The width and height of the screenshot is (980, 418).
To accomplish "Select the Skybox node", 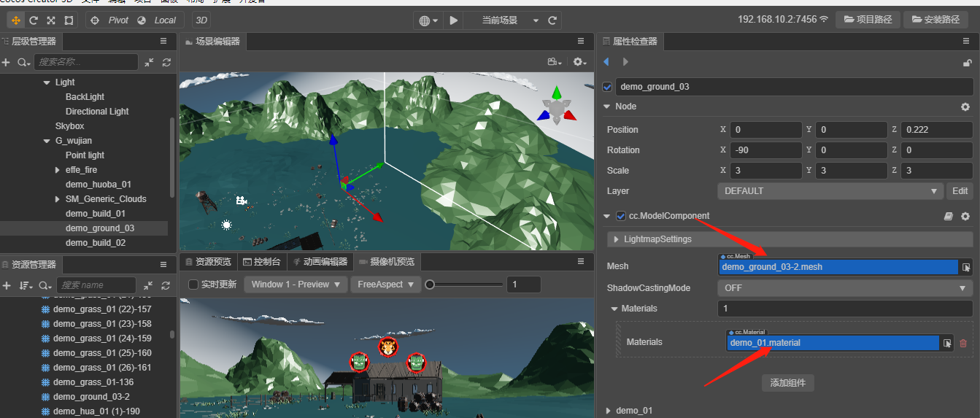I will click(x=69, y=126).
